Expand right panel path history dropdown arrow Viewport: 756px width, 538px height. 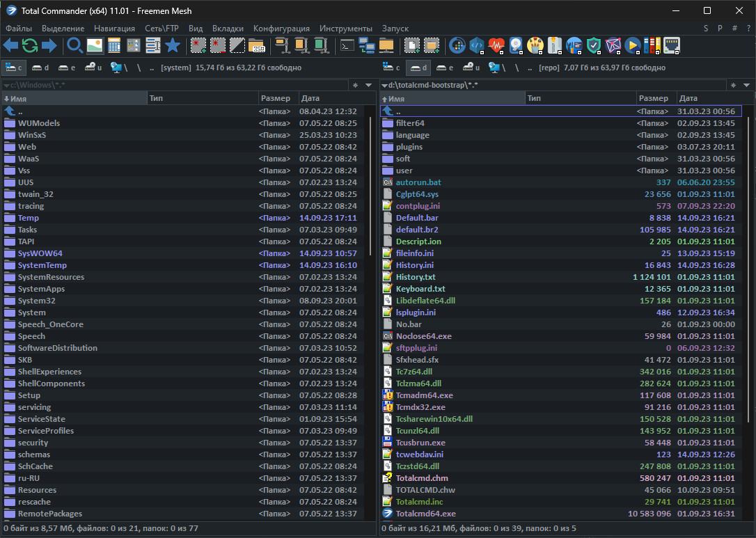(747, 85)
